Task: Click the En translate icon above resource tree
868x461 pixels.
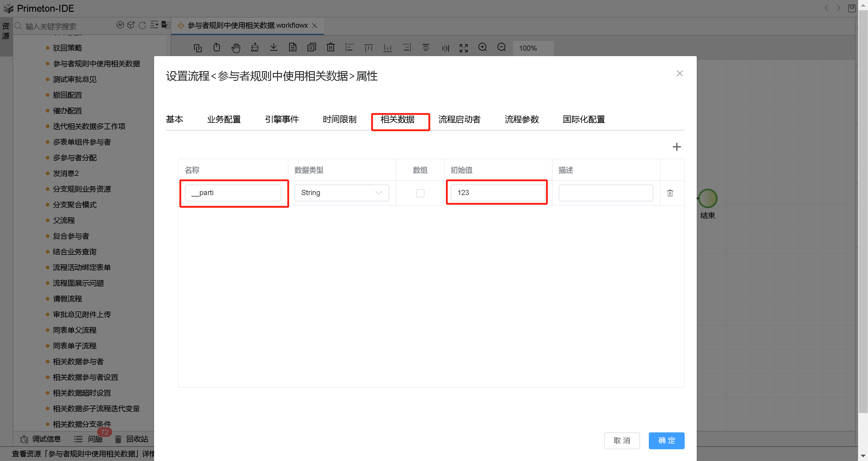Action: coord(165,25)
